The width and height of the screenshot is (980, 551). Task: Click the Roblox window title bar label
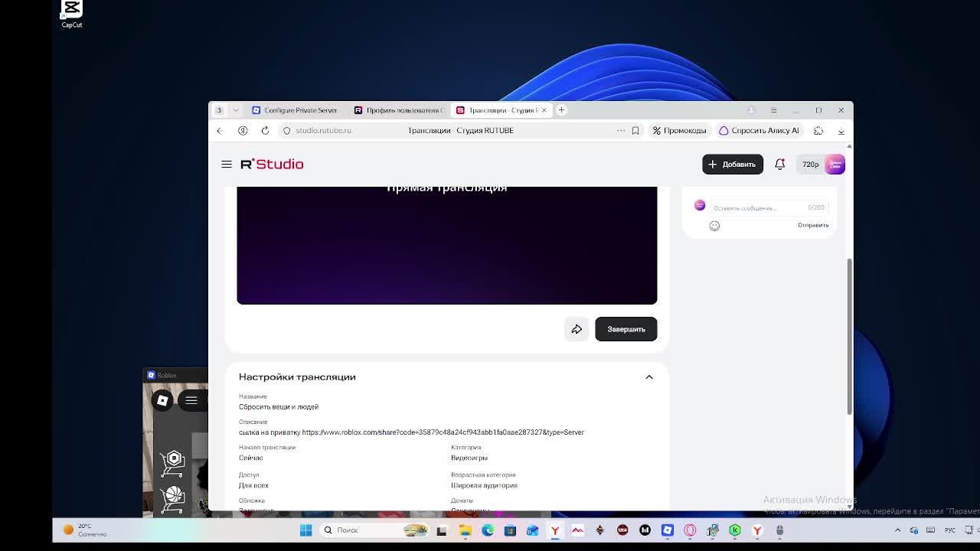click(167, 375)
